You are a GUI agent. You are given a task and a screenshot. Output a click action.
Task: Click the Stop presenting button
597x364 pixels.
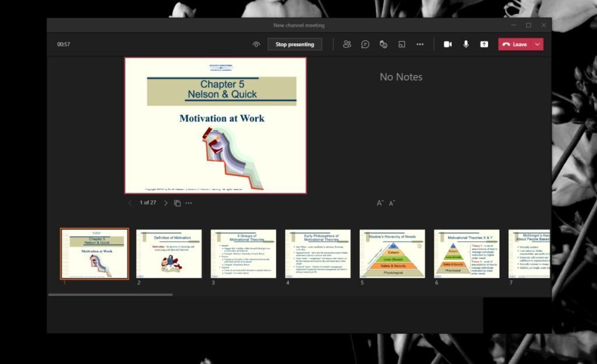point(294,44)
